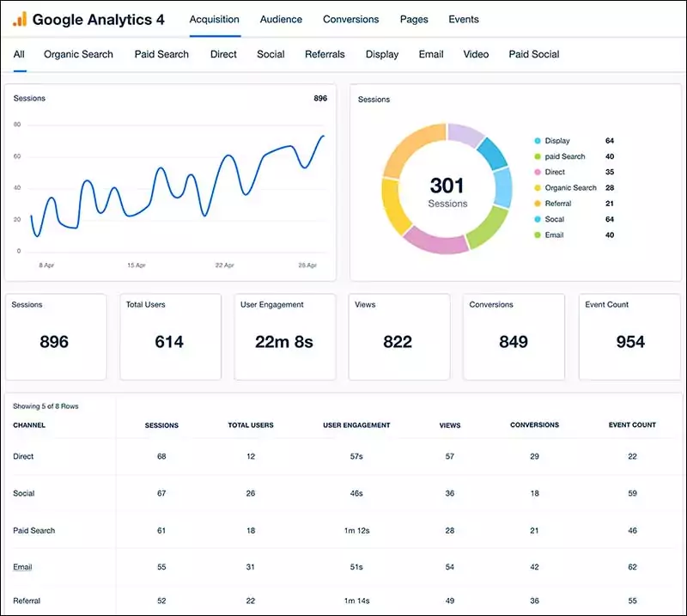Screen dimensions: 687x616
Task: Click the Sessions line chart curve
Action: 178,186
